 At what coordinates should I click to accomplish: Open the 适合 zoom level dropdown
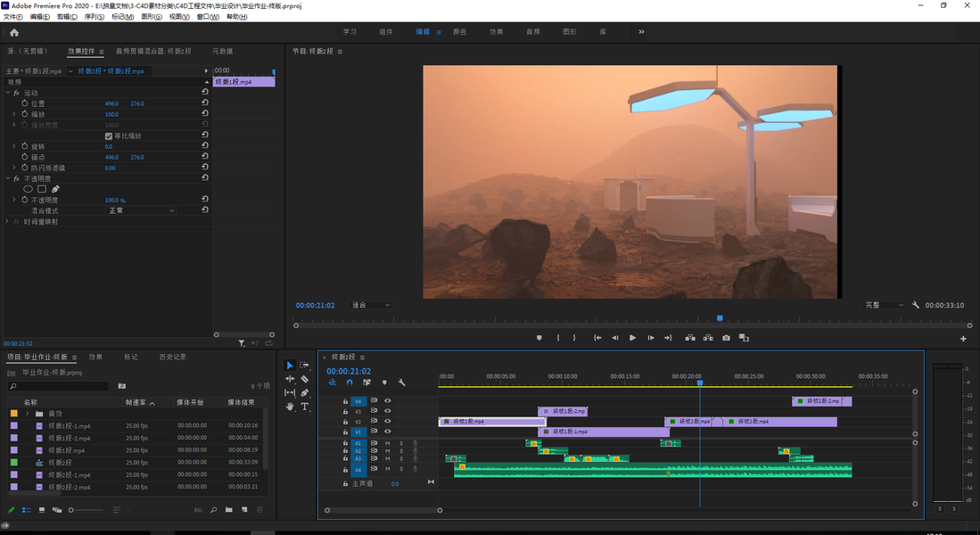(x=370, y=305)
